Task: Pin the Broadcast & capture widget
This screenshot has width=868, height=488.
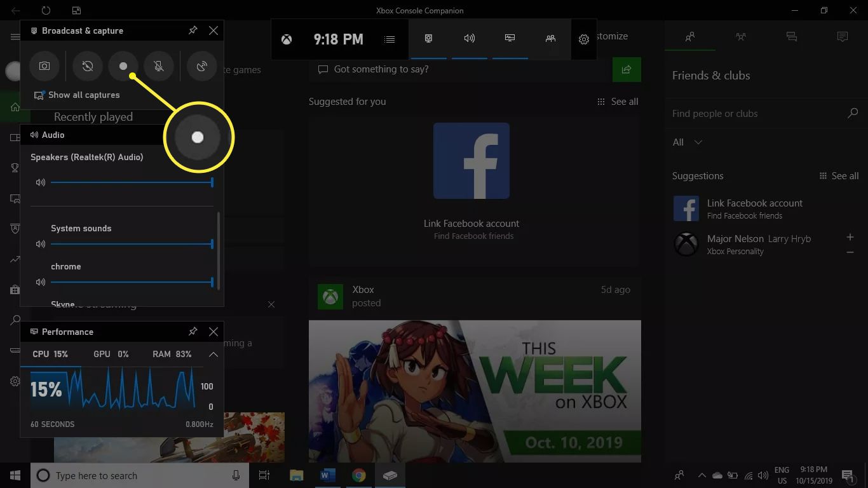Action: pyautogui.click(x=193, y=30)
